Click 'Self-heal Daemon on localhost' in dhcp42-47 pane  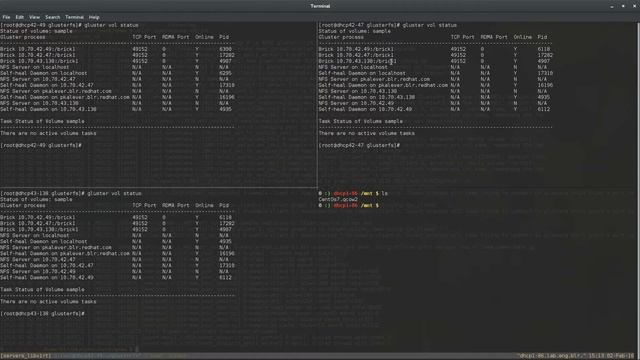pyautogui.click(x=362, y=73)
